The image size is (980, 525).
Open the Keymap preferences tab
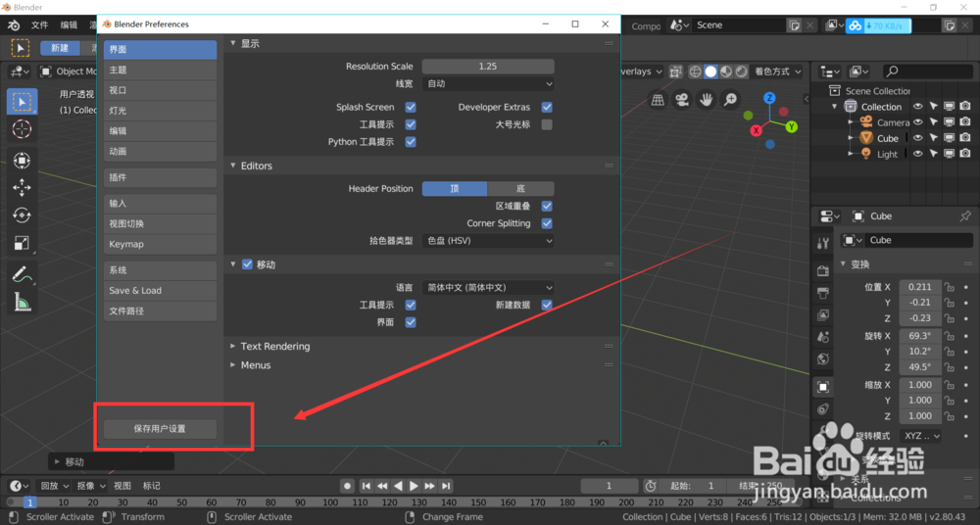pyautogui.click(x=160, y=244)
